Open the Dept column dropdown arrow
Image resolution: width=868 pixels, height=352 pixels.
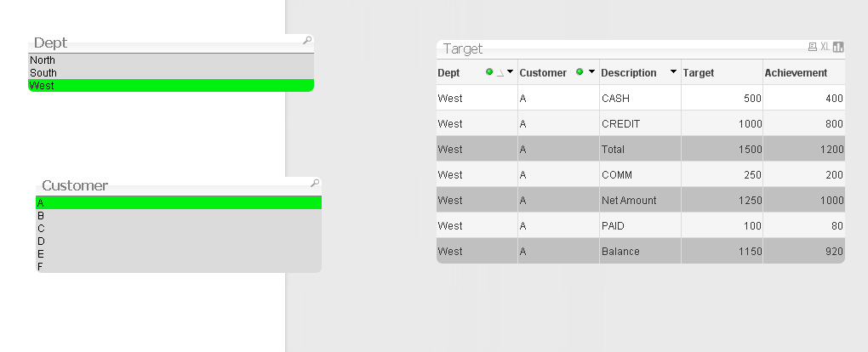click(x=510, y=72)
